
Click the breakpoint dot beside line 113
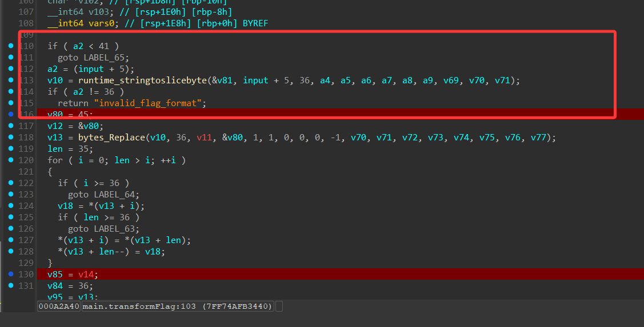[11, 80]
